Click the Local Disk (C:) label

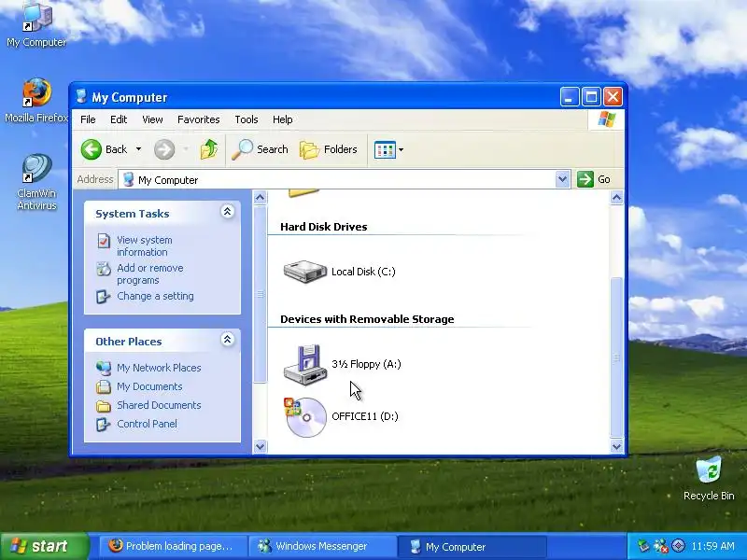[363, 272]
